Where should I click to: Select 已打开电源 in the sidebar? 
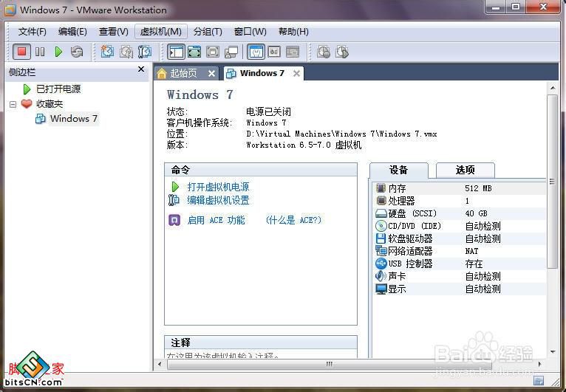58,89
